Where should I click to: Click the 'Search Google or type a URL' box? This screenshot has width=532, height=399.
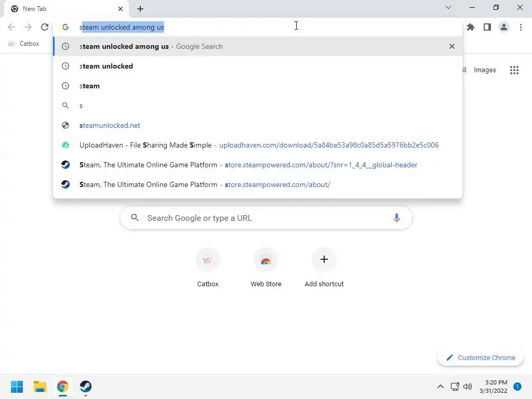[x=266, y=218]
